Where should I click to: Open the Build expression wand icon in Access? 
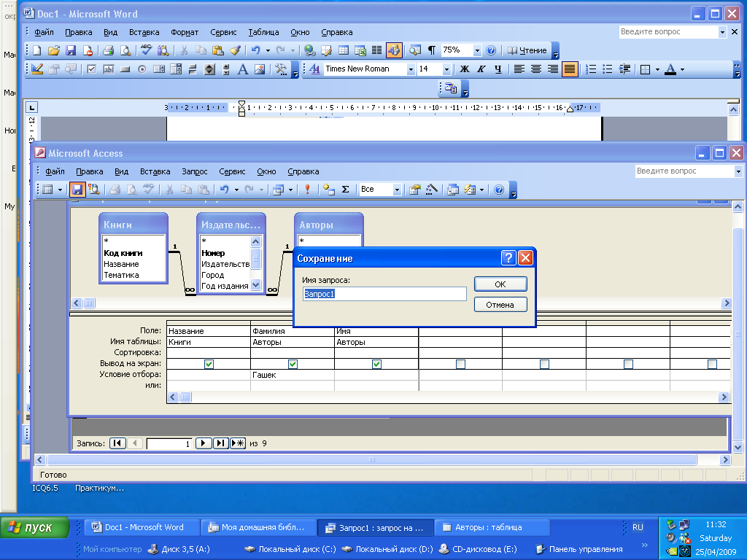[x=432, y=190]
